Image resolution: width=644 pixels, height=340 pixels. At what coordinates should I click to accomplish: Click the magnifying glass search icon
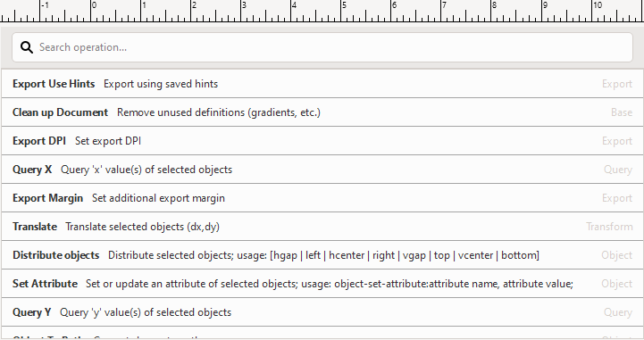(27, 47)
